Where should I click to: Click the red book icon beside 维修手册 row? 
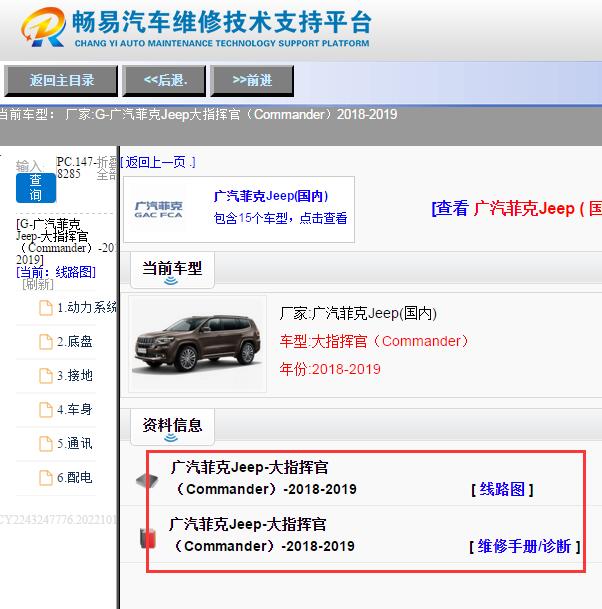(148, 538)
